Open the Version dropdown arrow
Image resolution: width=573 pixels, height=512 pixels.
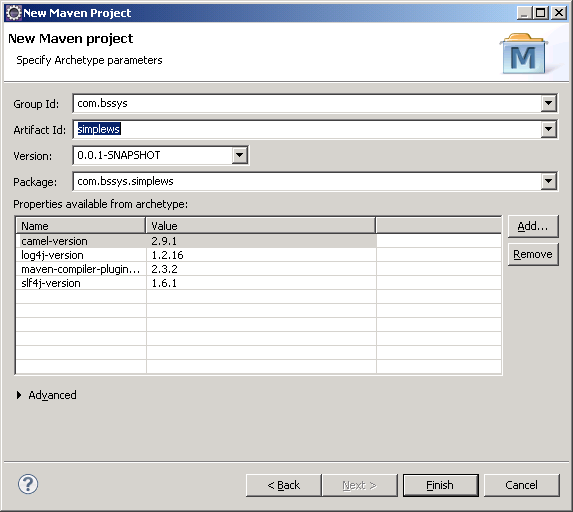coord(239,155)
